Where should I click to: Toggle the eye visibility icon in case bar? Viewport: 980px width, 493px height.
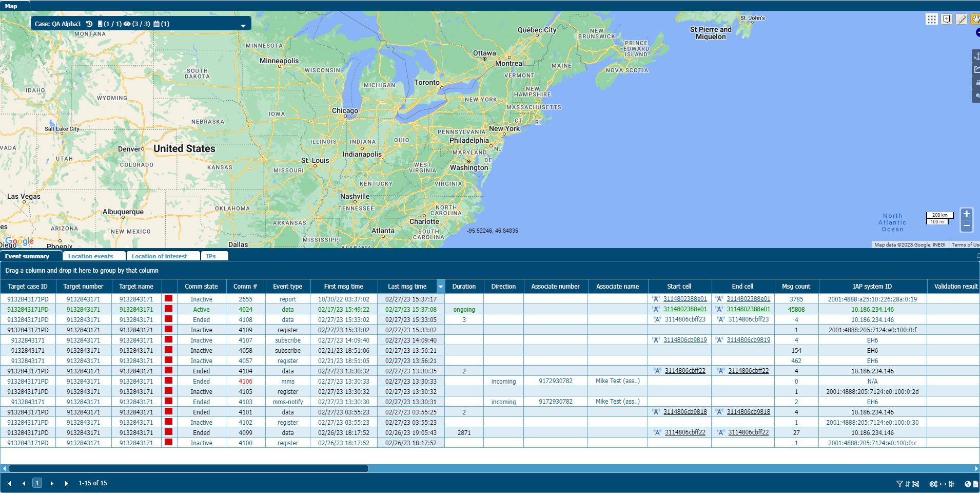127,24
